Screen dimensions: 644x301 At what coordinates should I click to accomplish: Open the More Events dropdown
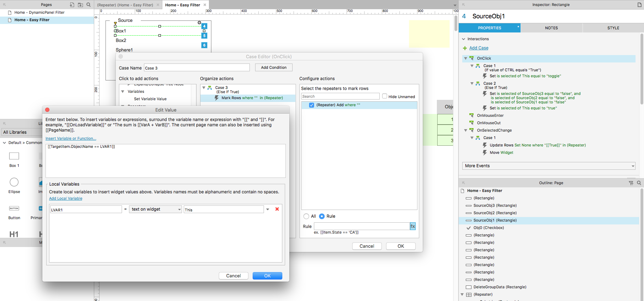(x=549, y=166)
